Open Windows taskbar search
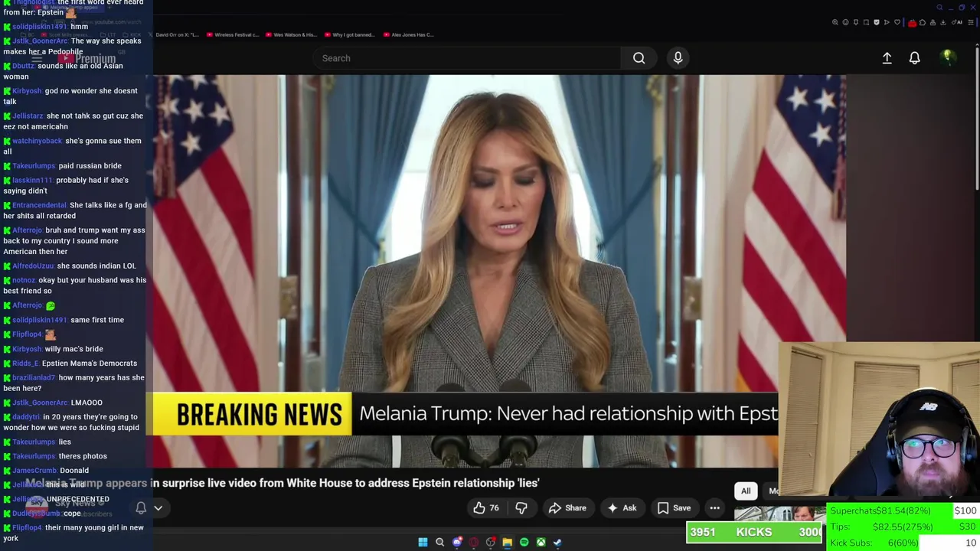Viewport: 980px width, 551px height. (439, 543)
